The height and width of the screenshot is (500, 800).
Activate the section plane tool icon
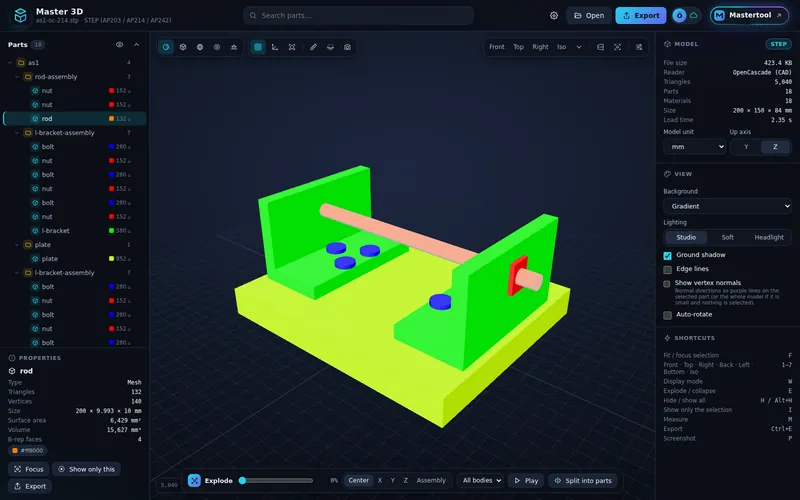(331, 47)
